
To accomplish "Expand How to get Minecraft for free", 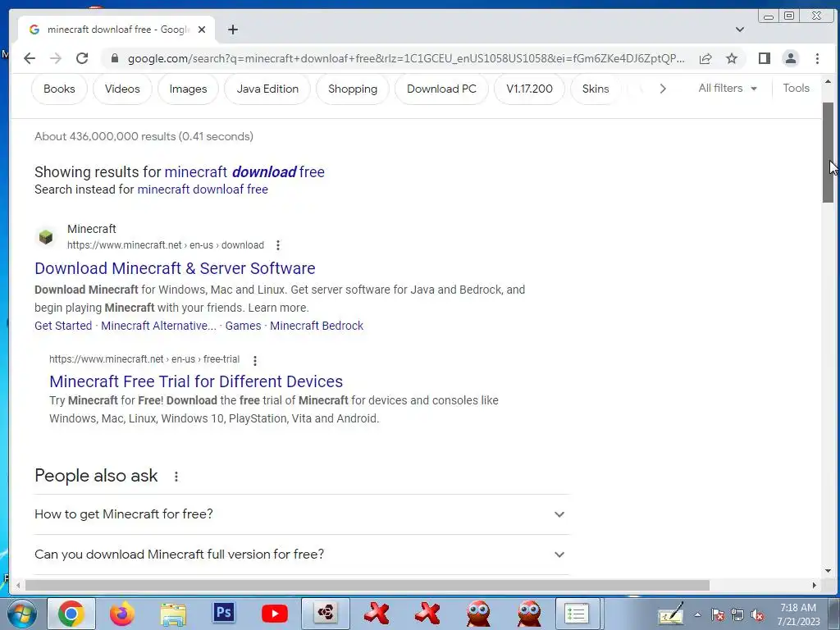I will (302, 514).
